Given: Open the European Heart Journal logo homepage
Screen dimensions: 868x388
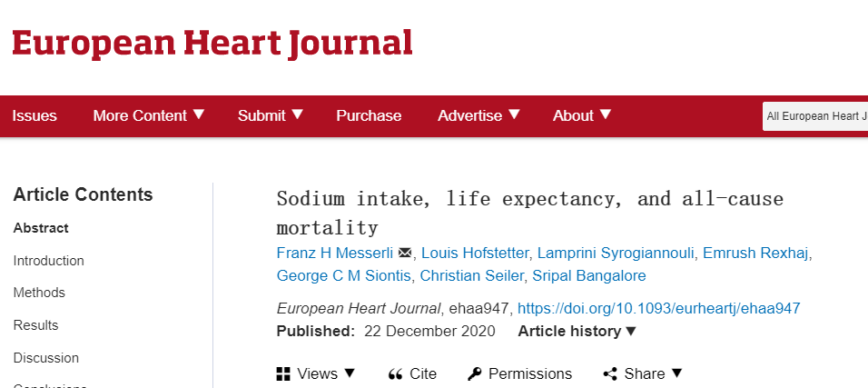Looking at the screenshot, I should [212, 45].
